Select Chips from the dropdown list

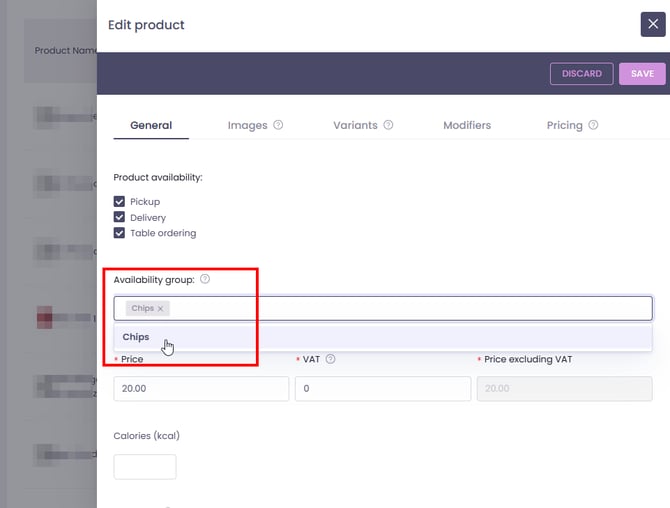point(136,337)
